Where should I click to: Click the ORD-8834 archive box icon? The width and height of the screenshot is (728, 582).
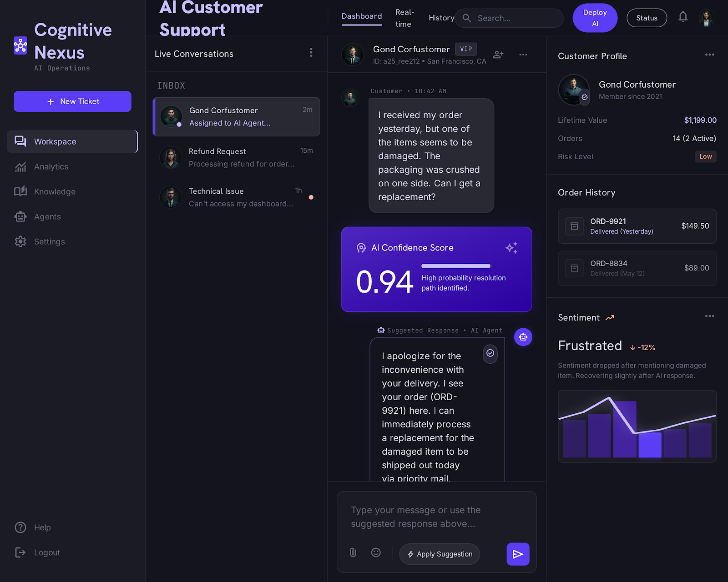[574, 268]
